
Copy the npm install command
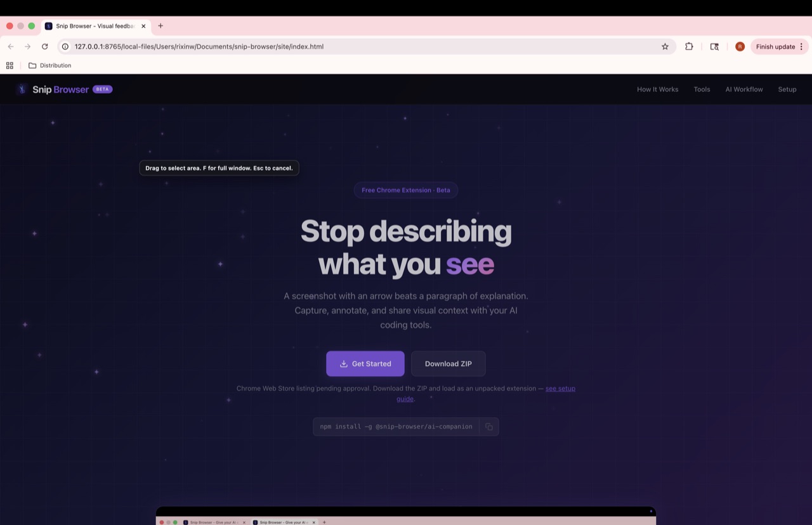(489, 427)
